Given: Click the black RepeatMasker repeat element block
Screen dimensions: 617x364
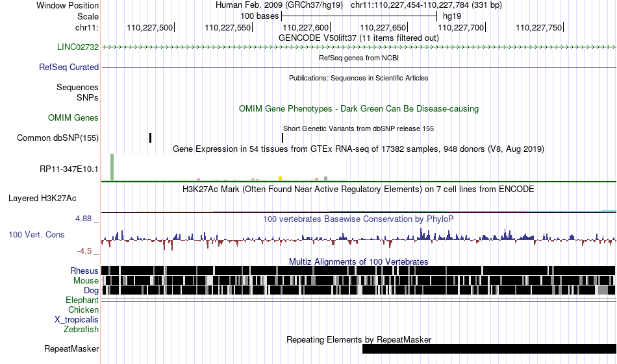Looking at the screenshot, I should pos(489,348).
